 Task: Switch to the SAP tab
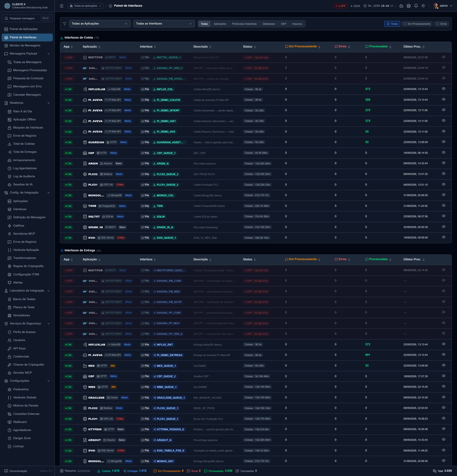click(283, 24)
